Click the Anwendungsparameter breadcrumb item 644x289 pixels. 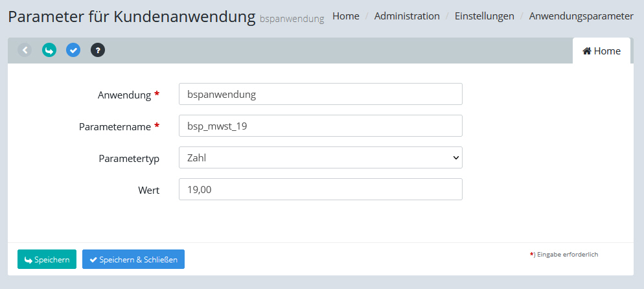click(x=581, y=16)
